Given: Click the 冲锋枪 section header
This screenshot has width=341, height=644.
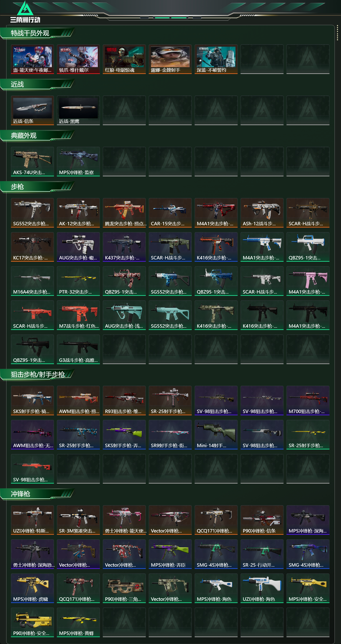Looking at the screenshot, I should (20, 494).
